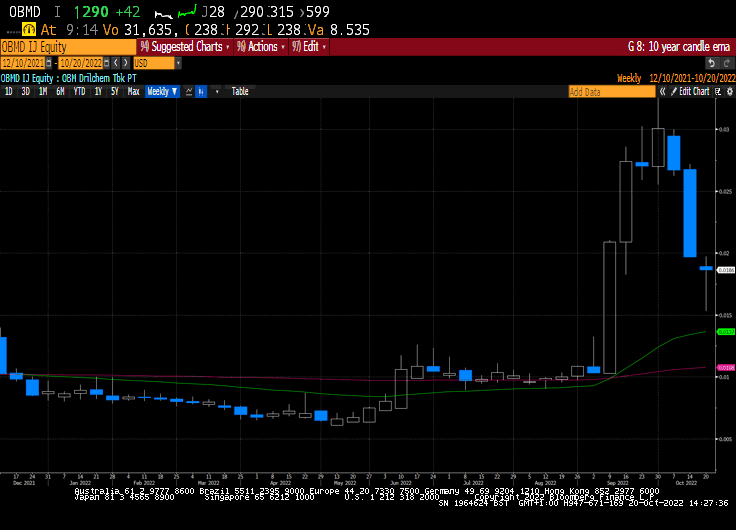Click the redo arrow icon
The height and width of the screenshot is (530, 736).
point(727,63)
